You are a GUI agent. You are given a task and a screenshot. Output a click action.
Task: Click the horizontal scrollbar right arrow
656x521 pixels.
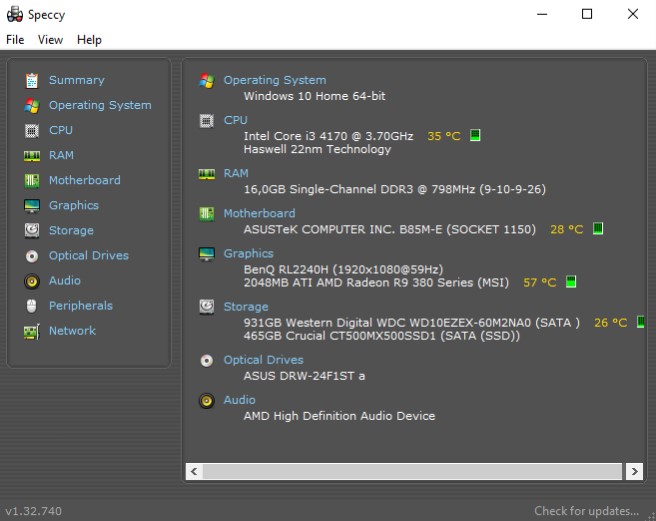635,472
